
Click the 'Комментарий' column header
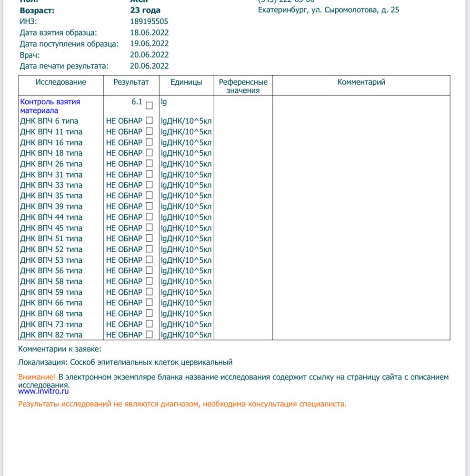(x=361, y=82)
